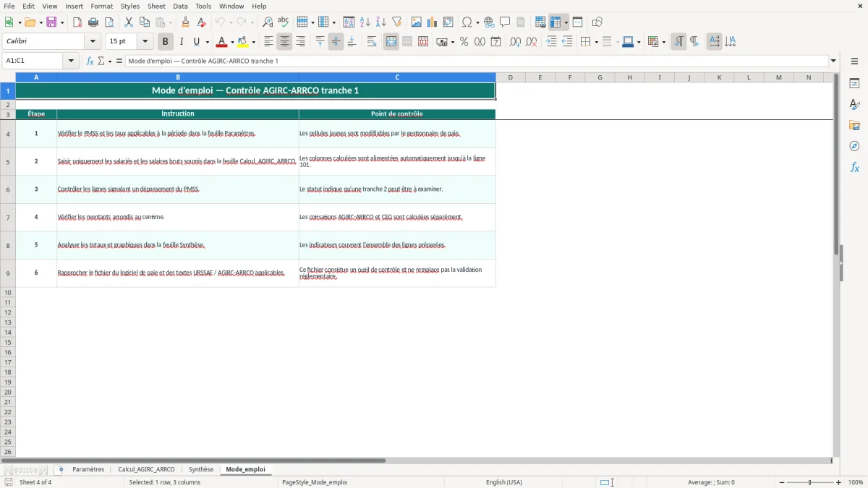This screenshot has width=868, height=488.
Task: Switch to the Synthèse sheet tab
Action: pos(201,469)
